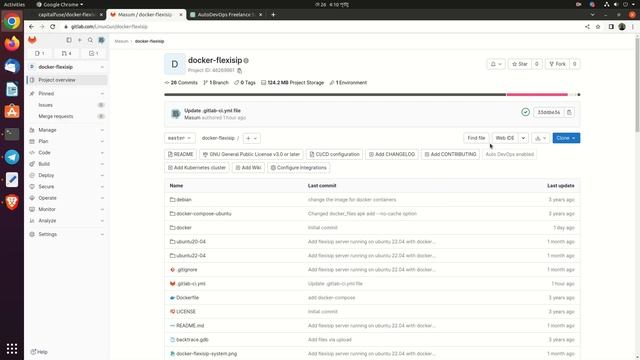
Task: Expand the Analyze menu
Action: coord(67,221)
